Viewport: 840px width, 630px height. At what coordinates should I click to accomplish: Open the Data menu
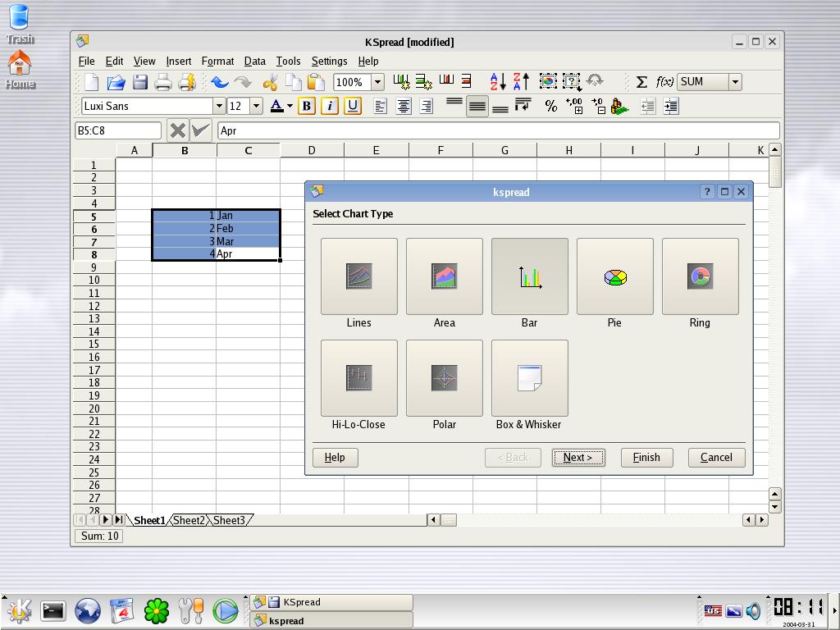pos(255,61)
